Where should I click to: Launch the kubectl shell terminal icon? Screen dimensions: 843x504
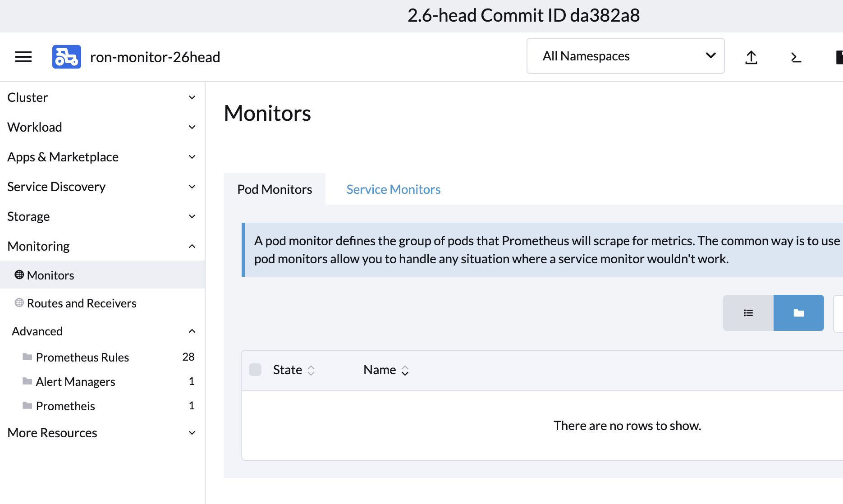(x=796, y=57)
